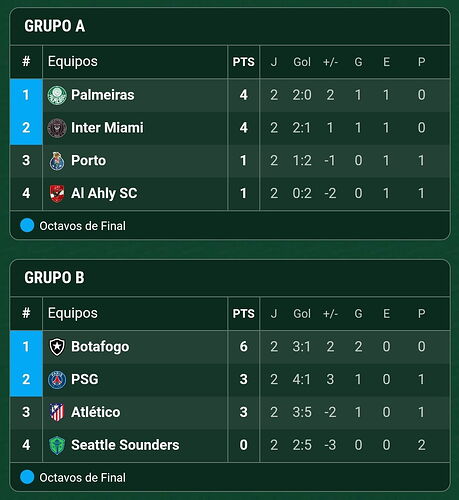This screenshot has height=500, width=459.
Task: Click the blue Octavos de Final dot in Grupo A
Action: tap(27, 225)
